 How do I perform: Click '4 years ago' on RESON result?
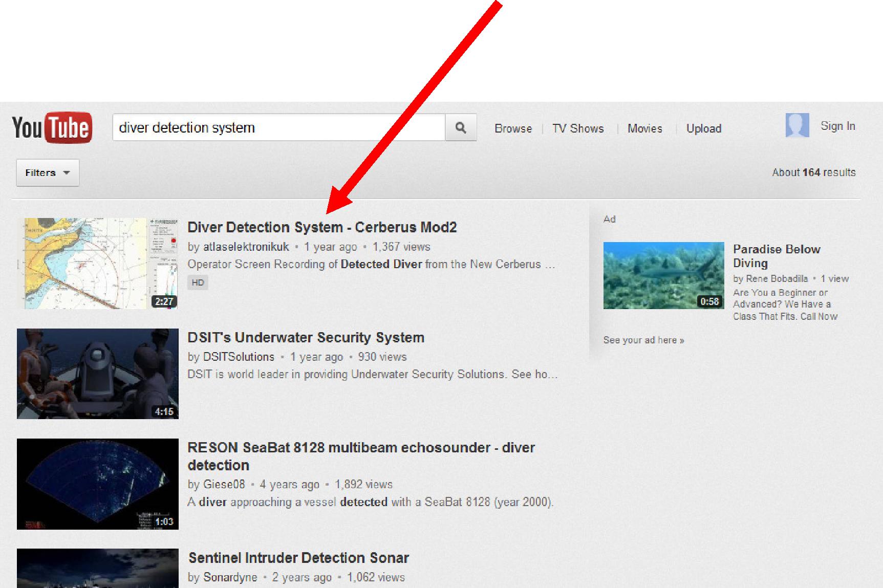(x=289, y=484)
